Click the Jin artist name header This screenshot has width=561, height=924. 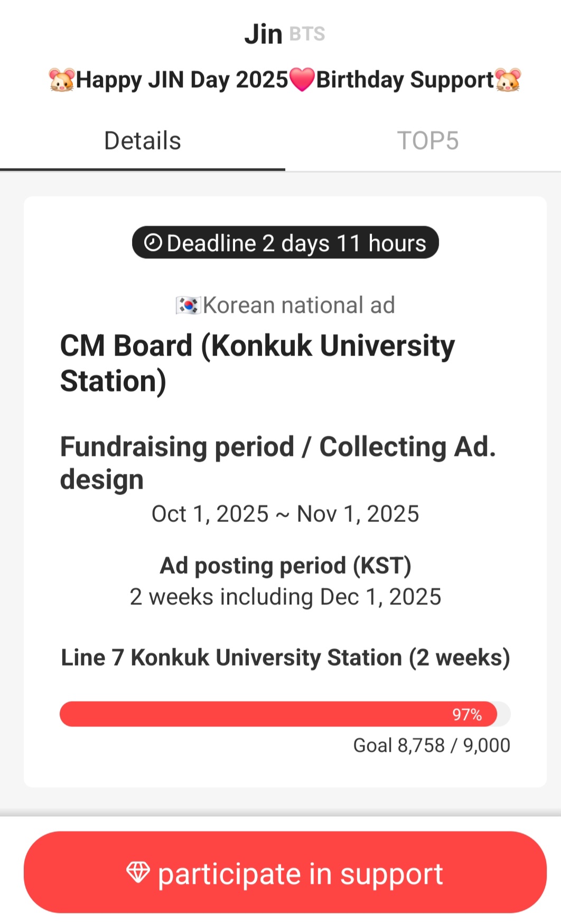click(263, 34)
